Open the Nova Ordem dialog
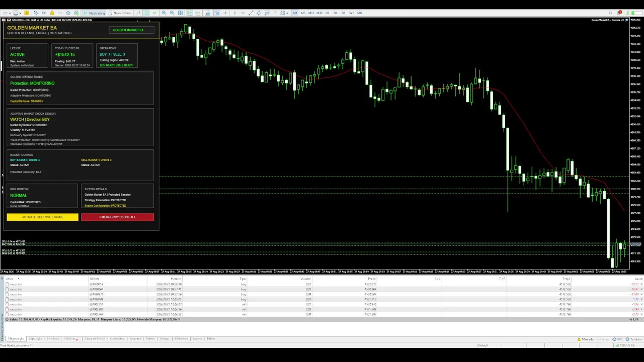Image resolution: width=644 pixels, height=362 pixels. (x=120, y=13)
